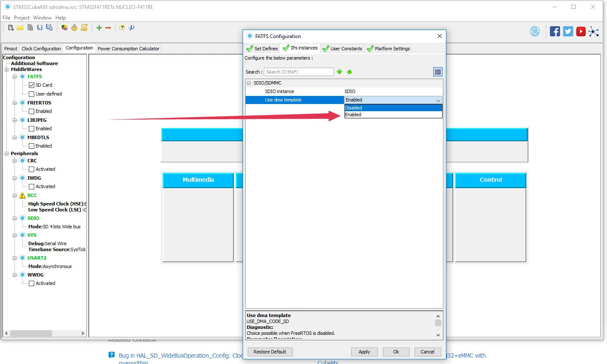This screenshot has width=607, height=364.
Task: Click the green plus toolbar icon
Action: [99, 27]
